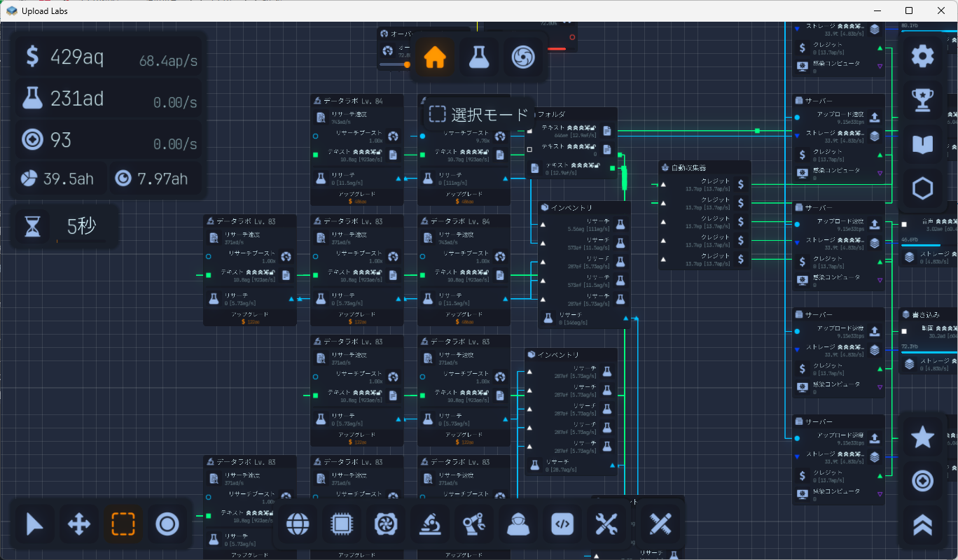This screenshot has width=958, height=560.
Task: Switch to the four-arrow move mode
Action: [78, 524]
